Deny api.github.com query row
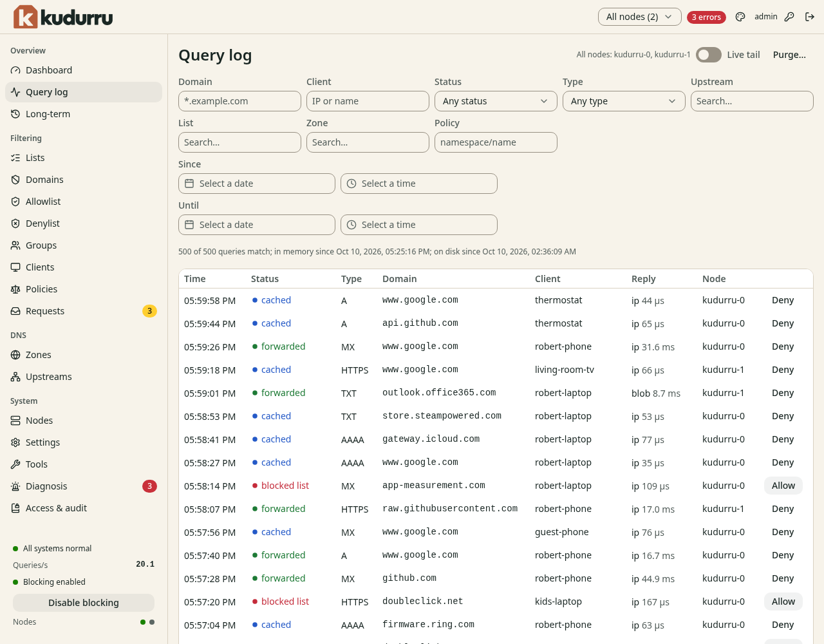This screenshot has width=824, height=644. pos(783,323)
